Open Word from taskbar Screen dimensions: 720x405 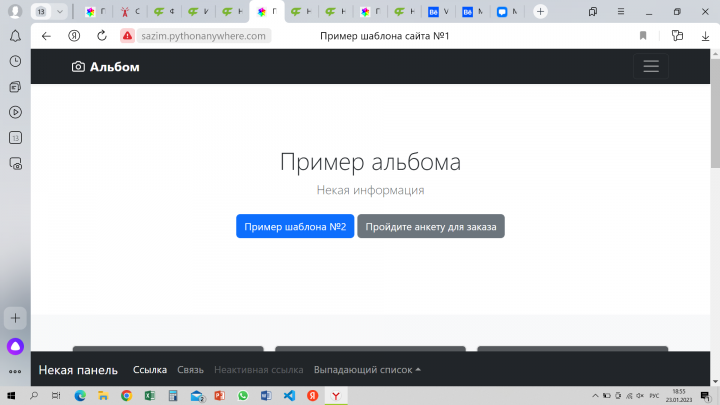(x=266, y=396)
